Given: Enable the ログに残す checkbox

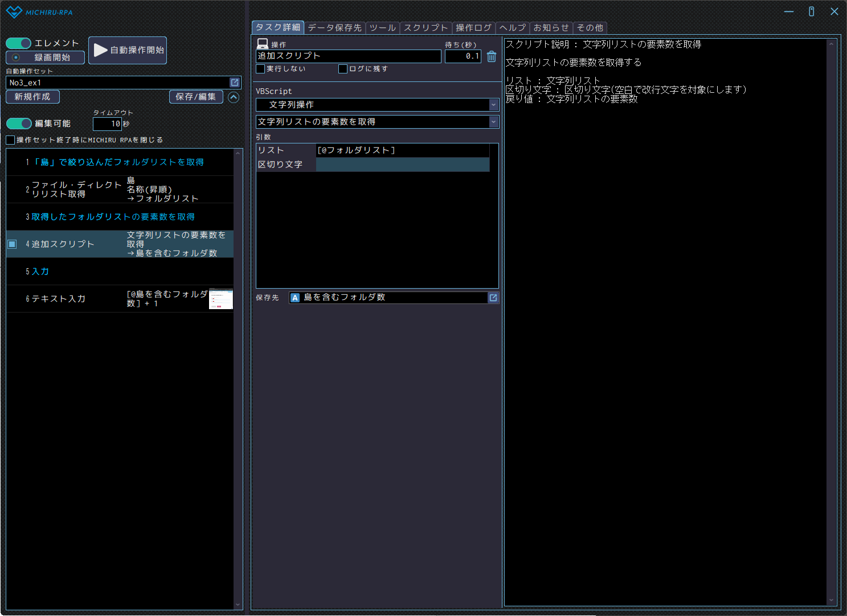Looking at the screenshot, I should pyautogui.click(x=343, y=69).
